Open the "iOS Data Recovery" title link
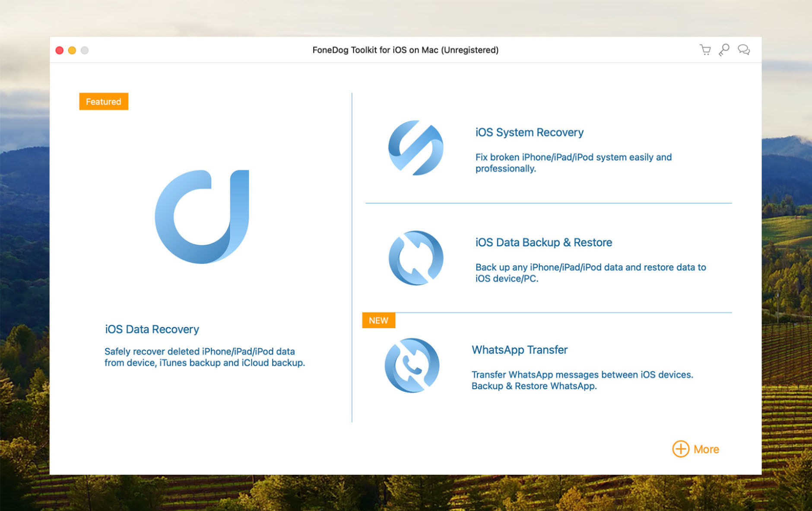 152,329
